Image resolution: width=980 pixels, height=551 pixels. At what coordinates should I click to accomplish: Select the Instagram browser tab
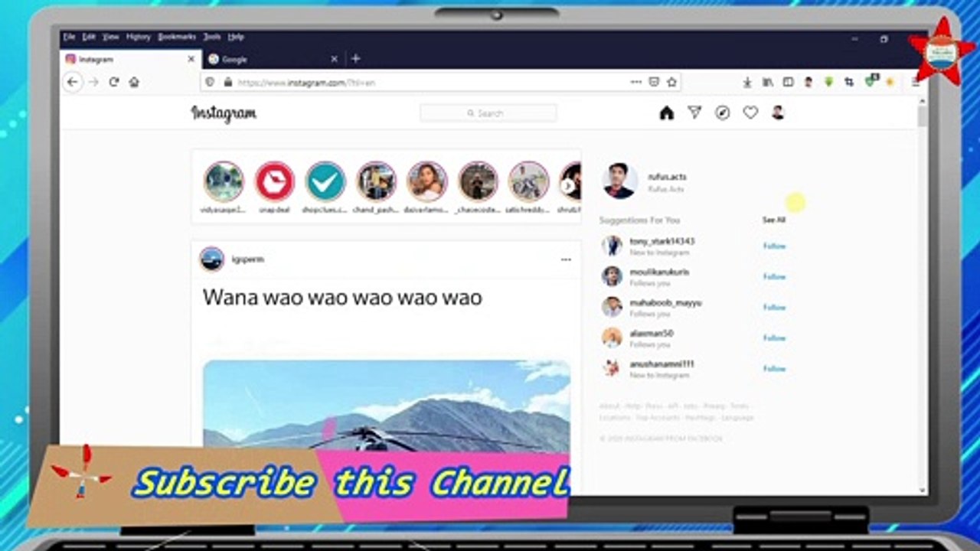point(130,59)
